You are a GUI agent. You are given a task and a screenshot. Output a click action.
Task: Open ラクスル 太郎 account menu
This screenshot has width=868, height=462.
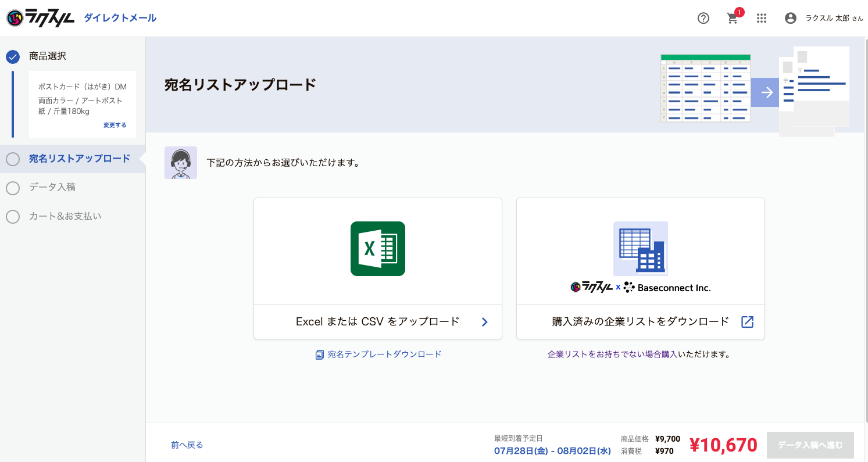(x=834, y=18)
